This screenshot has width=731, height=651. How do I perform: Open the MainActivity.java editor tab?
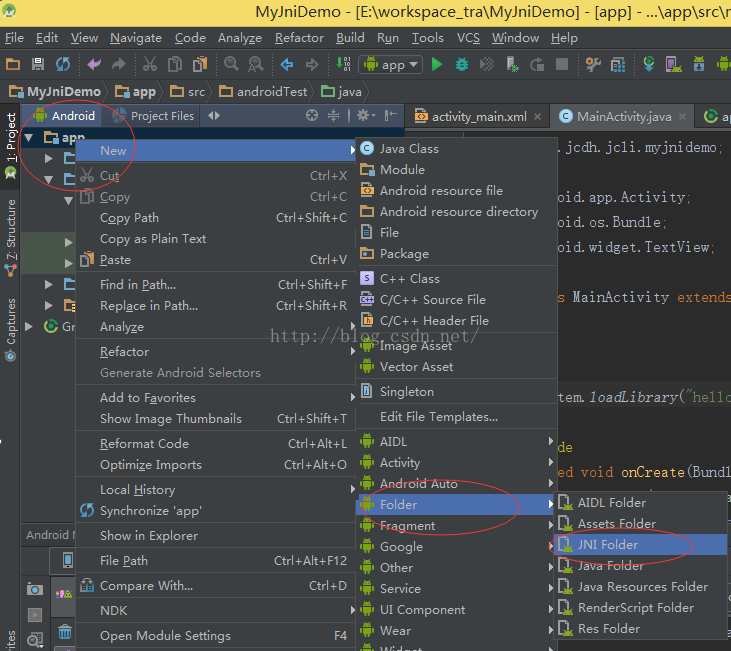click(x=623, y=117)
